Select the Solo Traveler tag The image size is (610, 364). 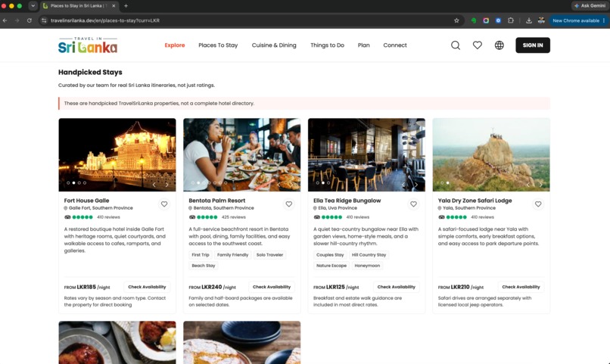tap(269, 255)
